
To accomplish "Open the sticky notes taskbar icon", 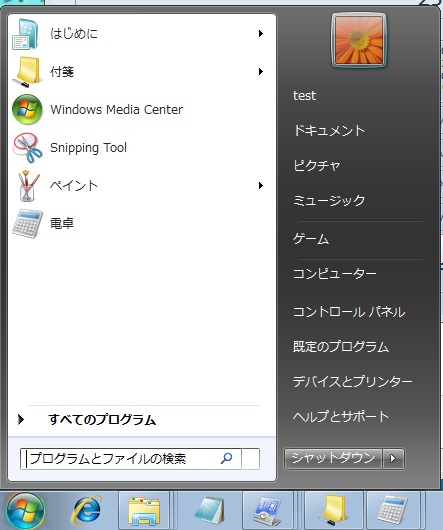I will click(333, 511).
